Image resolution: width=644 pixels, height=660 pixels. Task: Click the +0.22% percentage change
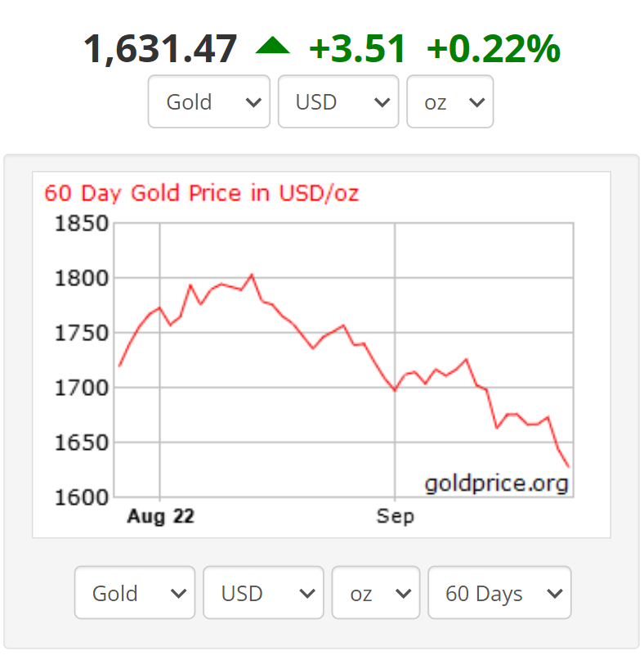tap(493, 49)
